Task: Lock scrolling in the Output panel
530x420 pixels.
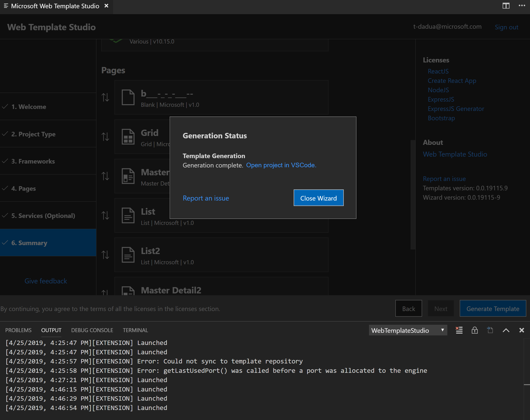Action: 475,330
